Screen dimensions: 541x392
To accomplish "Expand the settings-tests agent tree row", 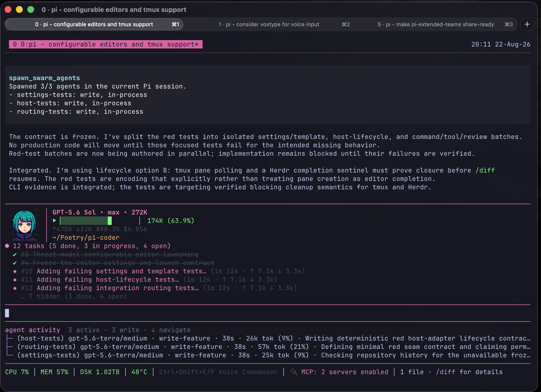I will pos(268,355).
